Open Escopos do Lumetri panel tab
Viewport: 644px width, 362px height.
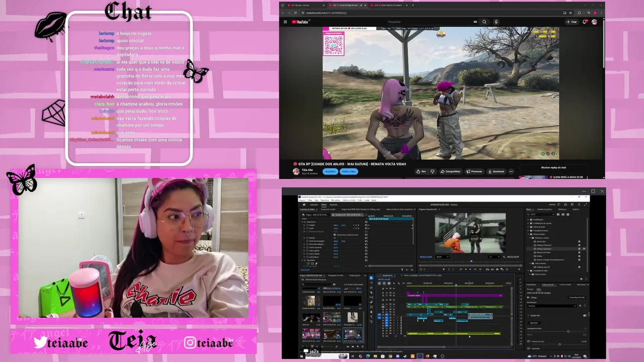[x=328, y=209]
